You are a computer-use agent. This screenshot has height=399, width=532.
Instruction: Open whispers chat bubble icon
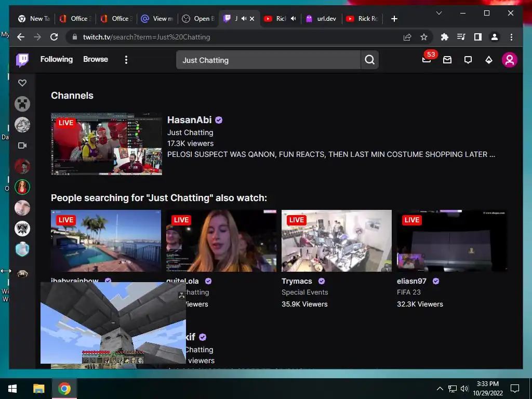pos(468,60)
